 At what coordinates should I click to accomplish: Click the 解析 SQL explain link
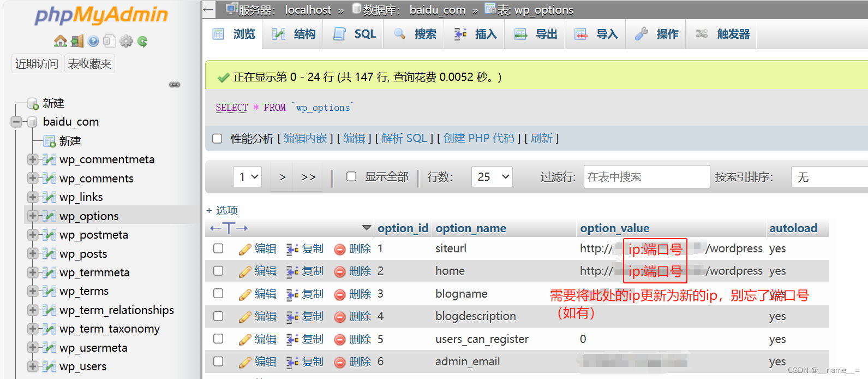point(404,139)
